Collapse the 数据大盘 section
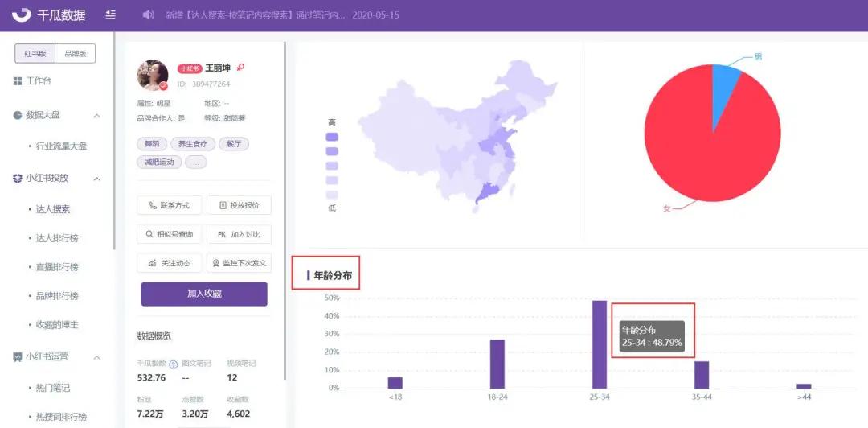Image resolution: width=868 pixels, height=428 pixels. pyautogui.click(x=97, y=116)
